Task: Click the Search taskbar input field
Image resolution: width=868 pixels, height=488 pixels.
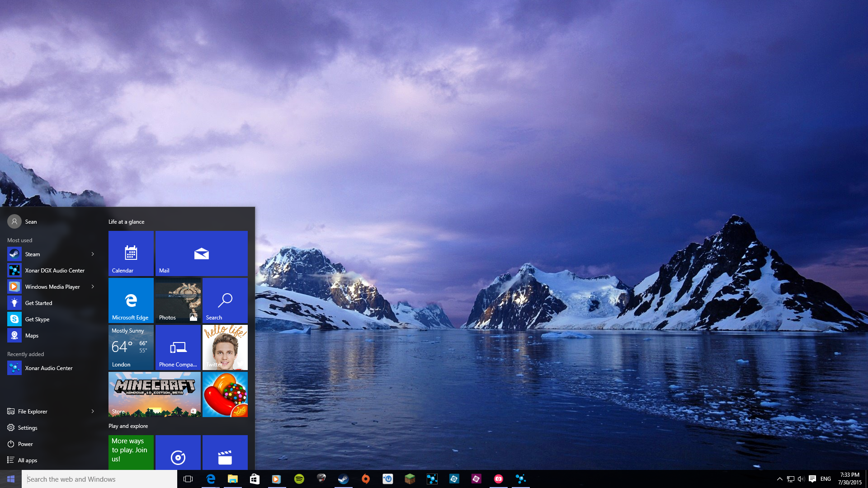Action: [x=99, y=479]
